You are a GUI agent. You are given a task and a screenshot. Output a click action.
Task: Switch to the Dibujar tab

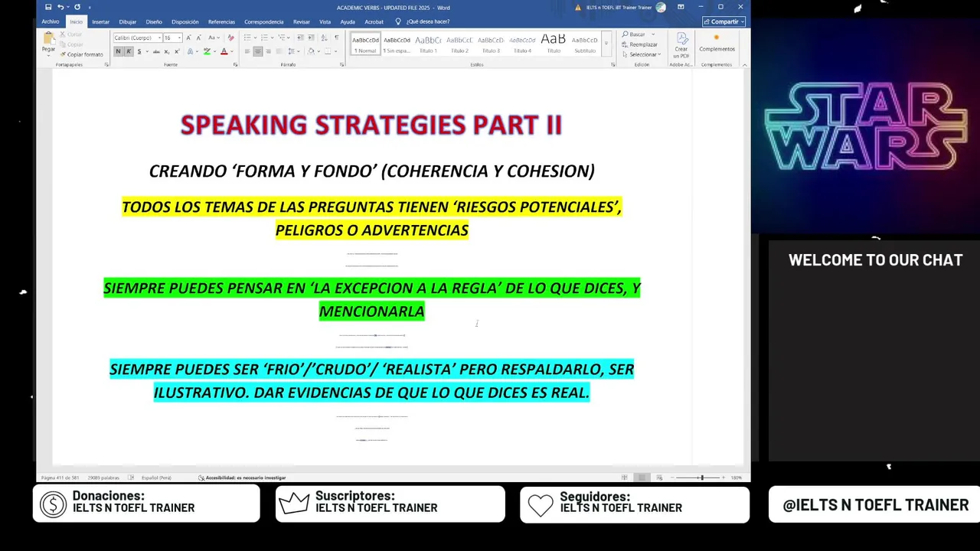click(x=127, y=21)
